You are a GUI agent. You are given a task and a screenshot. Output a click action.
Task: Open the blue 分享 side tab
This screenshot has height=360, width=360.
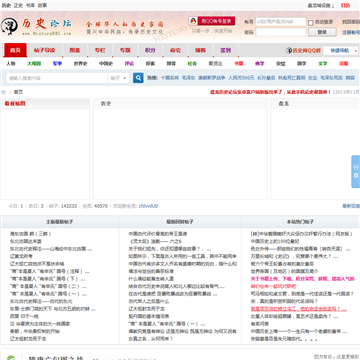pyautogui.click(x=356, y=171)
